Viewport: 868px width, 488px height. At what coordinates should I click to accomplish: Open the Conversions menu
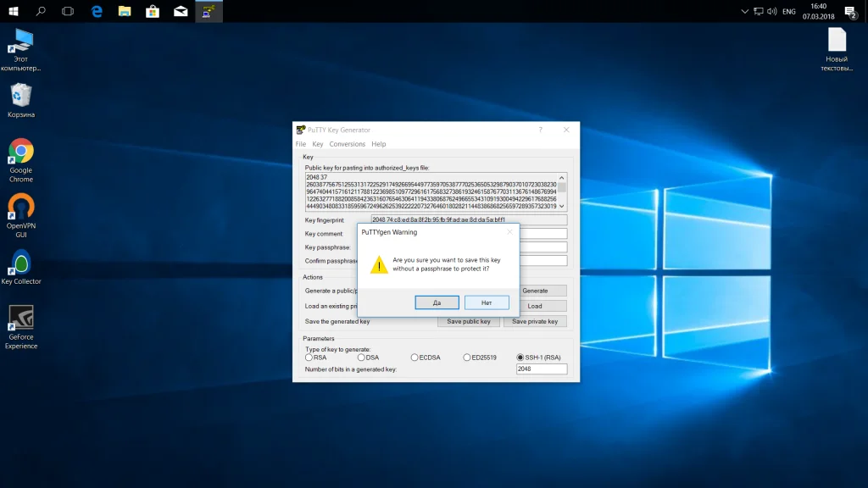coord(347,144)
